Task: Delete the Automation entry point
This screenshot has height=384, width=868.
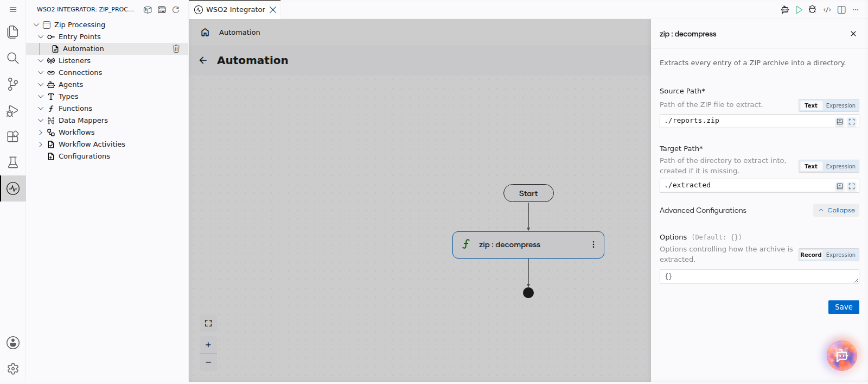Action: click(176, 49)
